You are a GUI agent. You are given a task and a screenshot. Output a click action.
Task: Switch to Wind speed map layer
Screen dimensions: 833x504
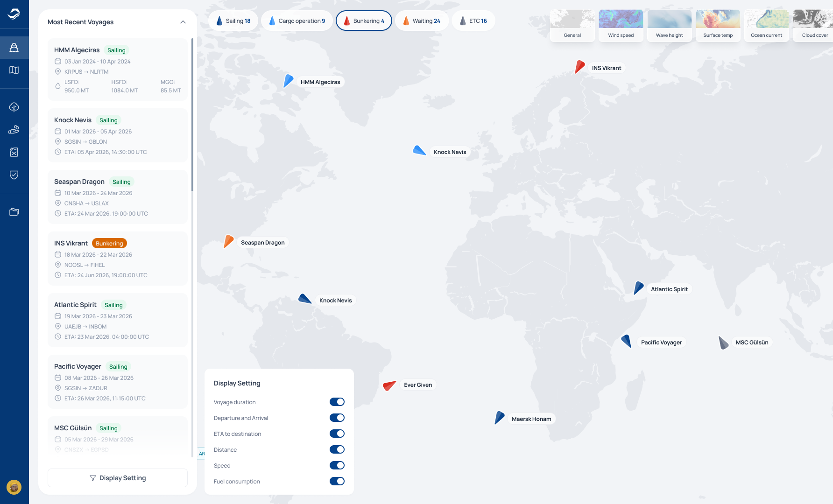621,26
